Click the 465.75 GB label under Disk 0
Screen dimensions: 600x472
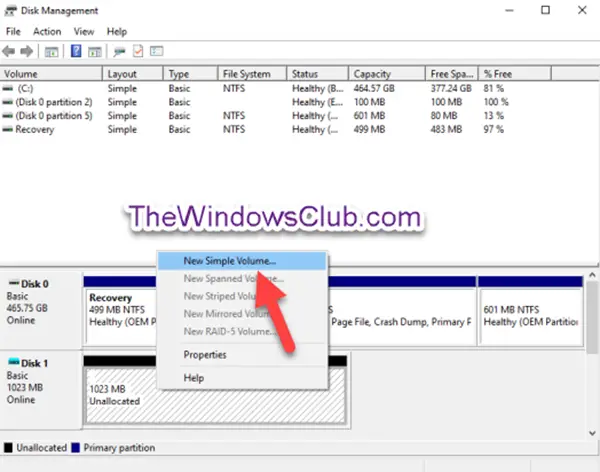point(27,308)
